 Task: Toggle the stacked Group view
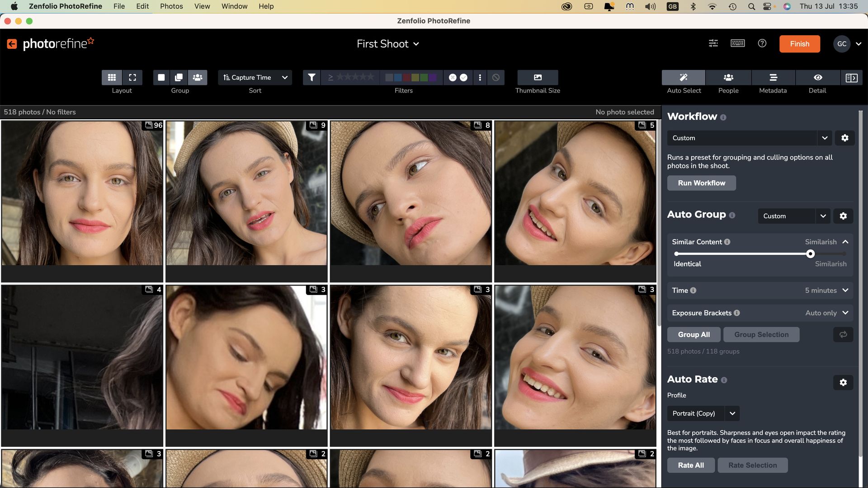pos(179,77)
